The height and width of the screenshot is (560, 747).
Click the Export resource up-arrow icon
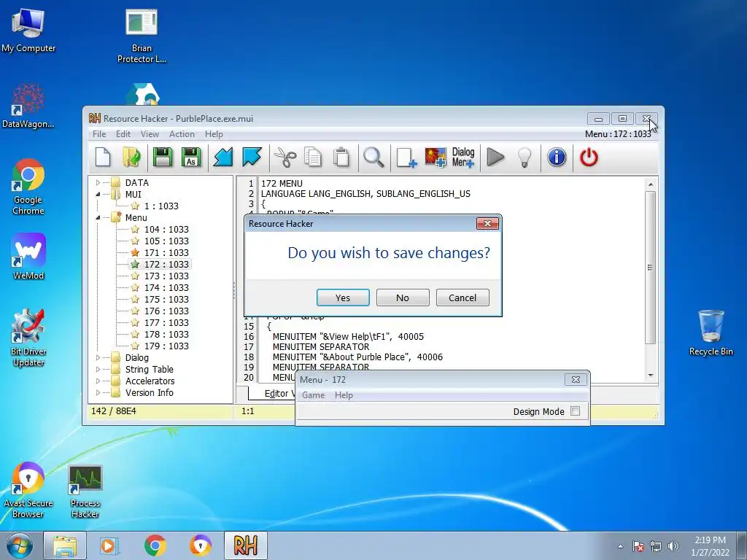pyautogui.click(x=252, y=157)
